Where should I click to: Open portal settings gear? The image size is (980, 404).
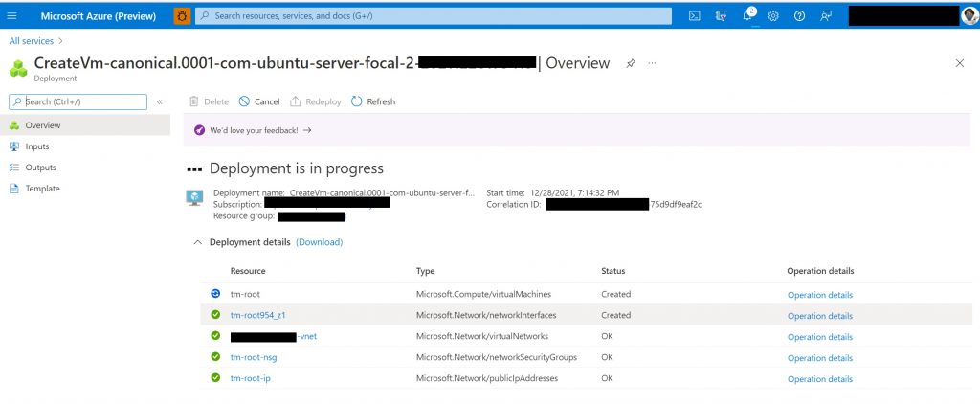[x=773, y=16]
